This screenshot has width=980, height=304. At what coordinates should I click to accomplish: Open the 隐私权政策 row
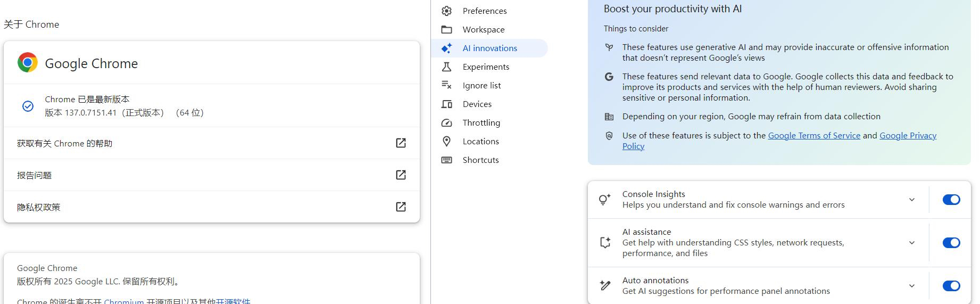tap(212, 207)
